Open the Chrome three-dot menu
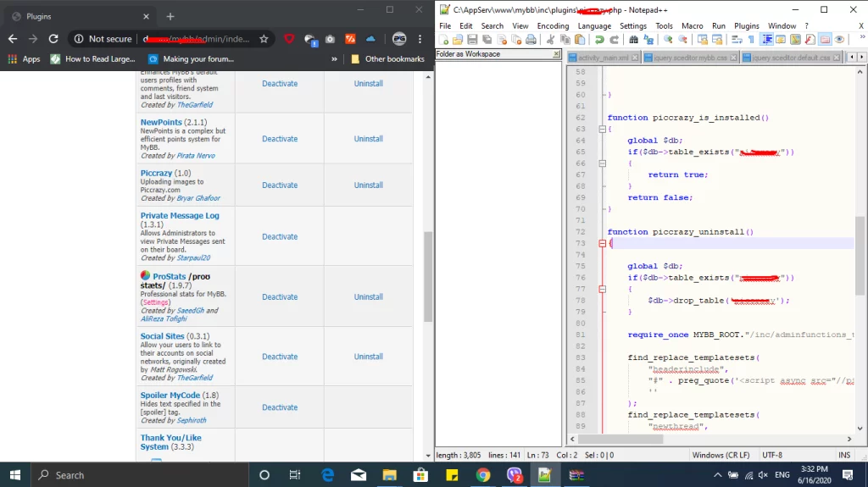 (x=420, y=39)
